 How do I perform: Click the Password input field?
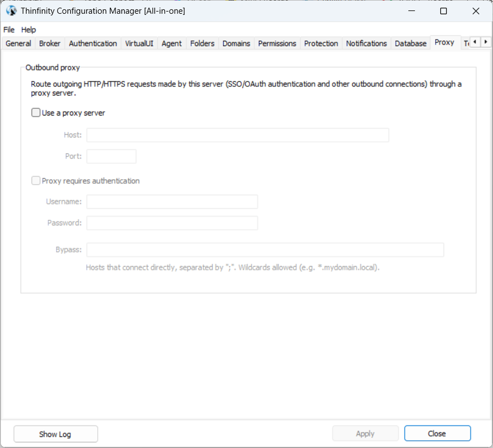[172, 223]
